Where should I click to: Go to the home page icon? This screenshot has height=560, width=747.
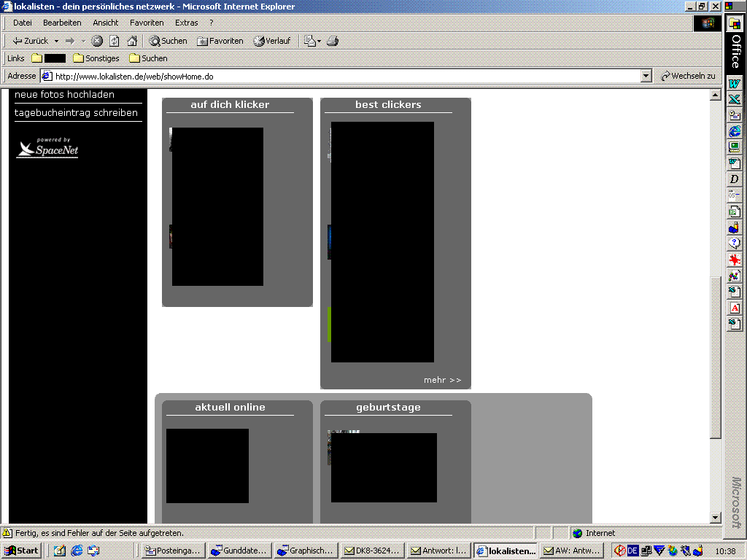click(x=132, y=41)
